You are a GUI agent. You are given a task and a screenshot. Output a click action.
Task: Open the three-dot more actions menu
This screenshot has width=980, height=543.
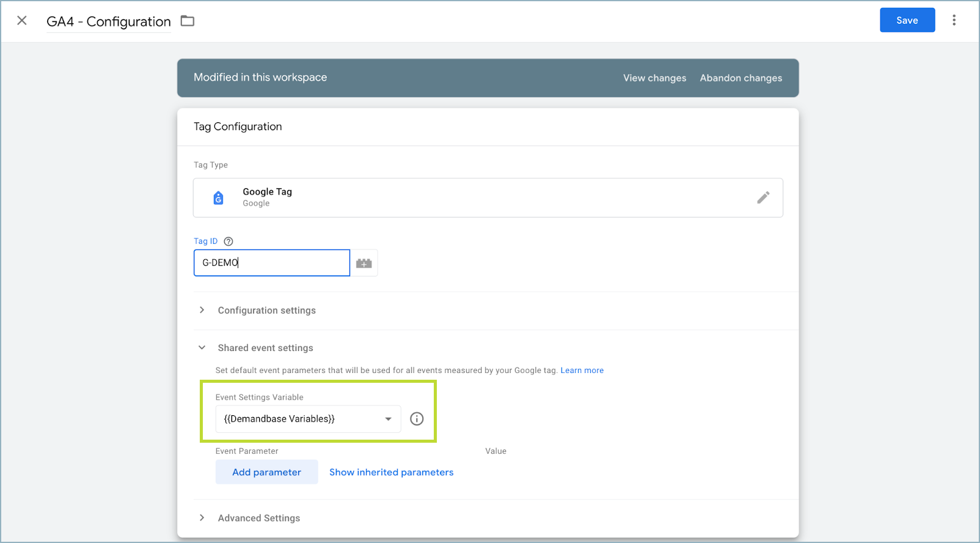click(x=954, y=20)
